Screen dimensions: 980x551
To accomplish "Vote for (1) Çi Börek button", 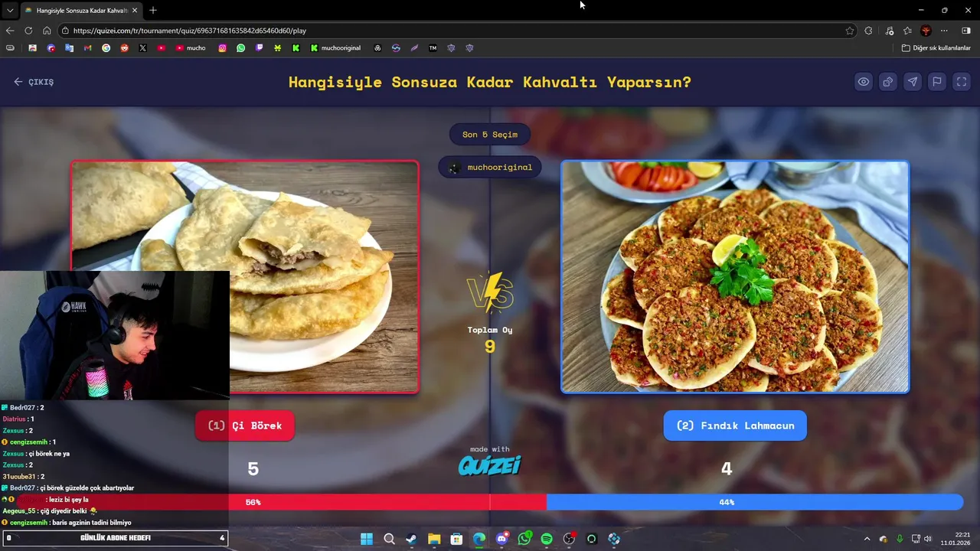I will tap(245, 425).
